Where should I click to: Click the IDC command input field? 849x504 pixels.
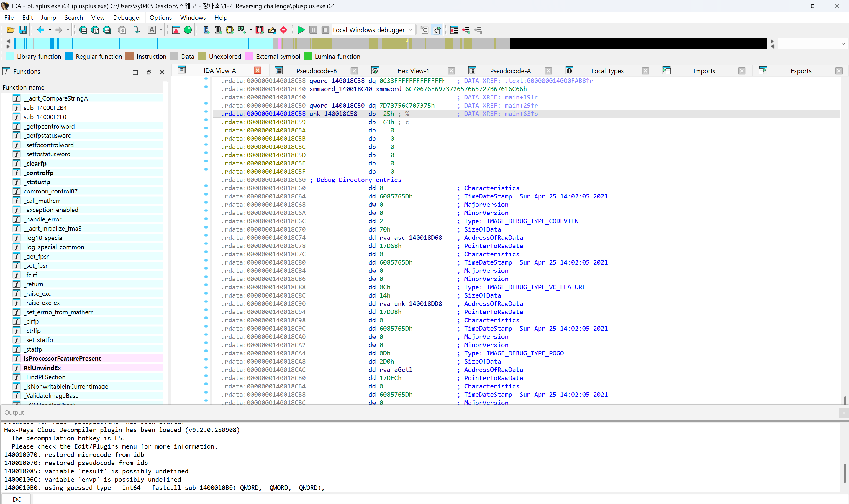(x=441, y=499)
